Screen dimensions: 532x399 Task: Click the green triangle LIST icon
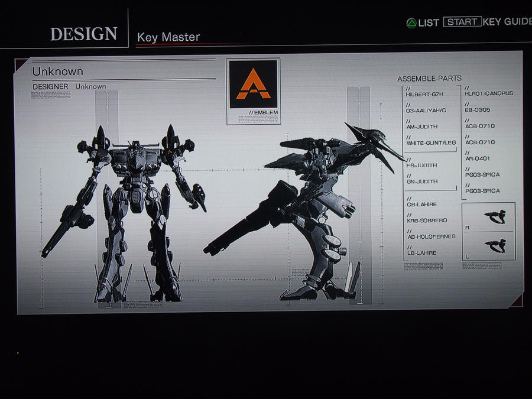tap(411, 23)
